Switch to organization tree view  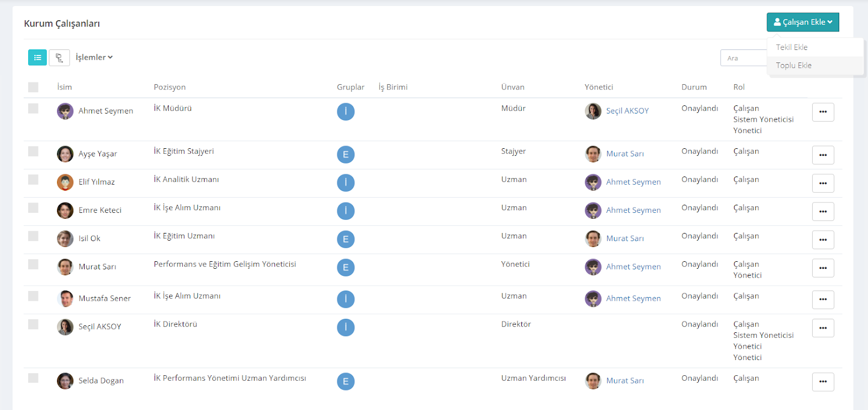(x=59, y=58)
